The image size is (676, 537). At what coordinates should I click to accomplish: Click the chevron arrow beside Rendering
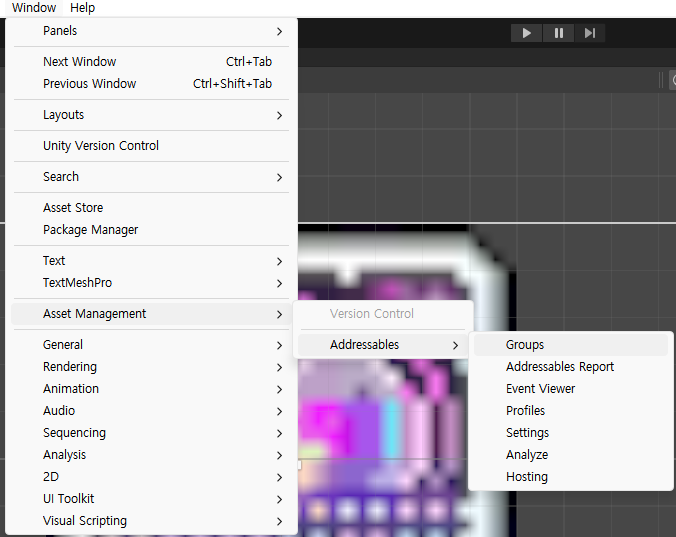pos(279,368)
